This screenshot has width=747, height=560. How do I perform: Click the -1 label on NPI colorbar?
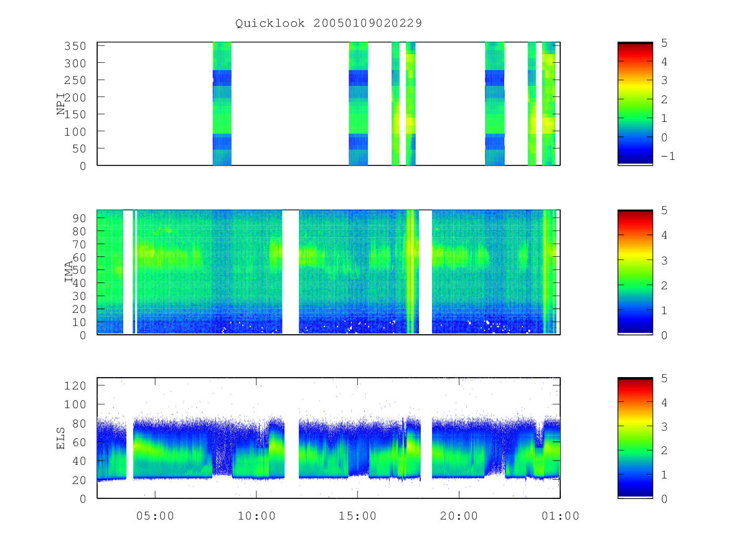[x=667, y=156]
